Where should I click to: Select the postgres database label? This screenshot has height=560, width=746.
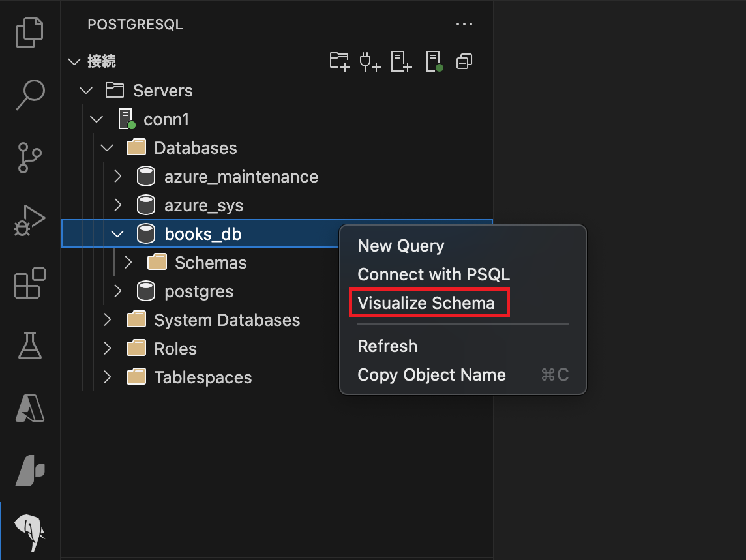tap(199, 291)
